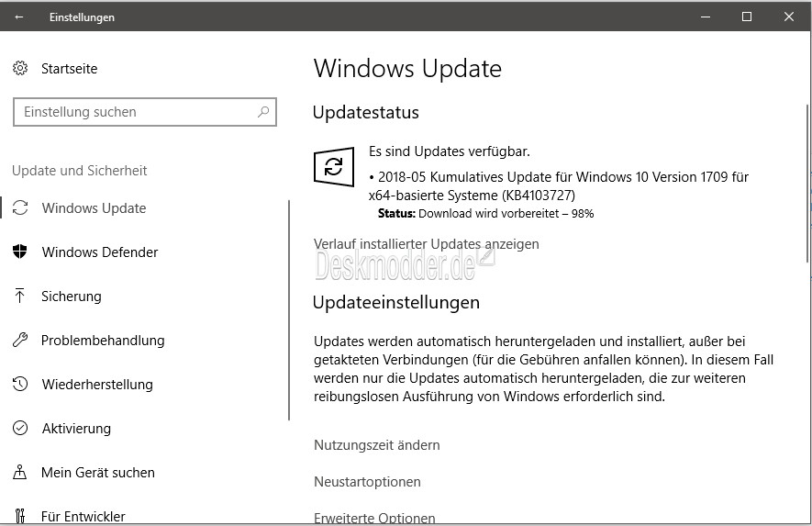Open Sicherung settings page
Viewport: 812px width, 526px height.
pos(72,296)
